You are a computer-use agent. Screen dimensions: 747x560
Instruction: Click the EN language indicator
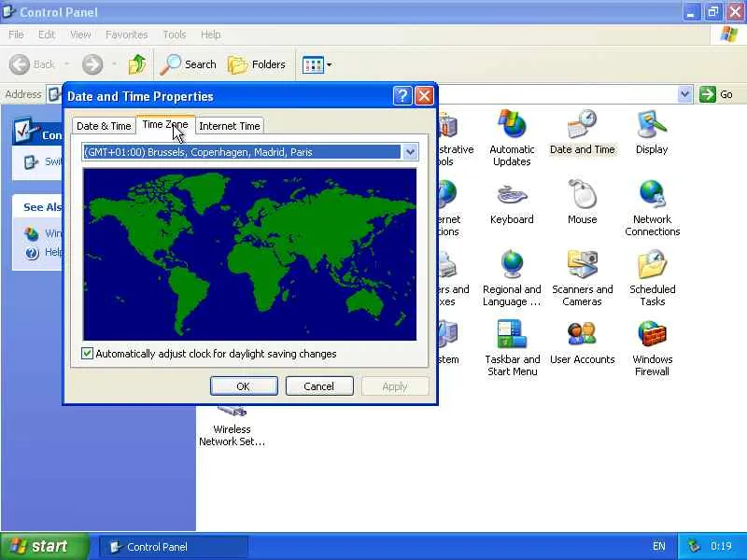[x=659, y=546]
